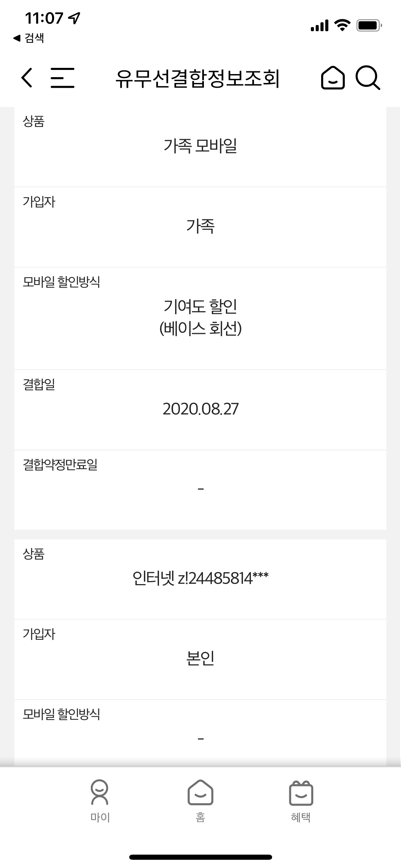Image resolution: width=401 pixels, height=868 pixels.
Task: Tap the 본인 subscriber value
Action: click(x=200, y=658)
